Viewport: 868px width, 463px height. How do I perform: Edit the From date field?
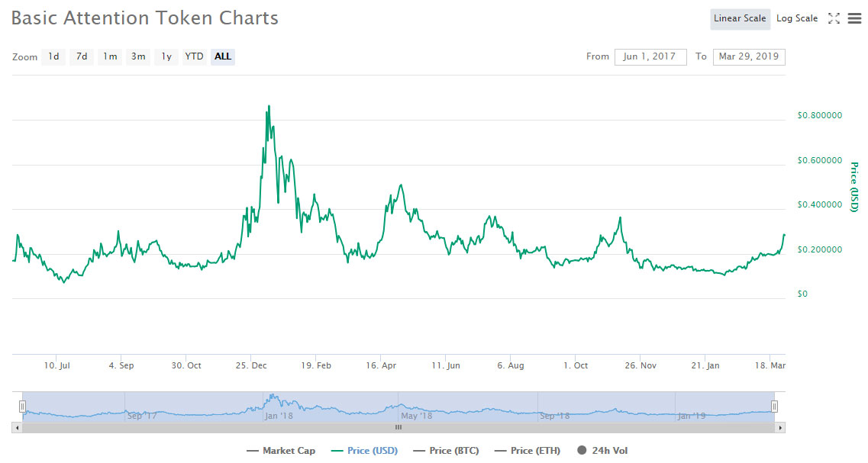coord(650,56)
